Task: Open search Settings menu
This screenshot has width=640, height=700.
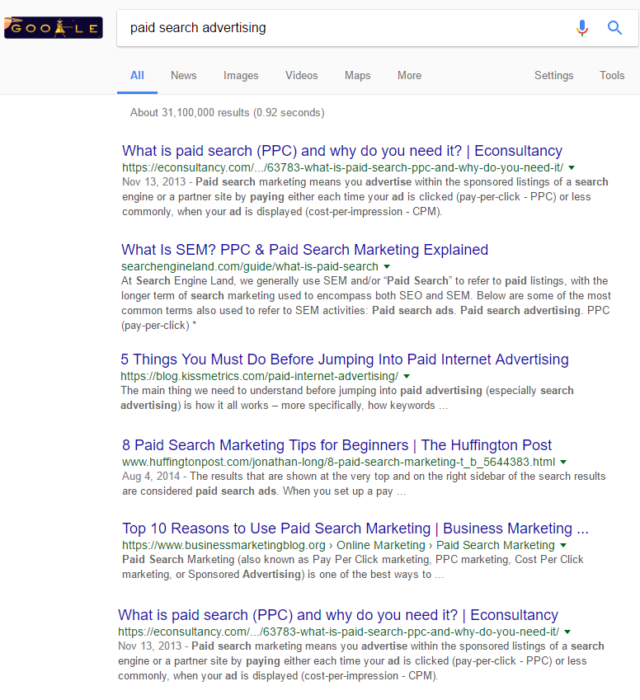Action: (553, 75)
